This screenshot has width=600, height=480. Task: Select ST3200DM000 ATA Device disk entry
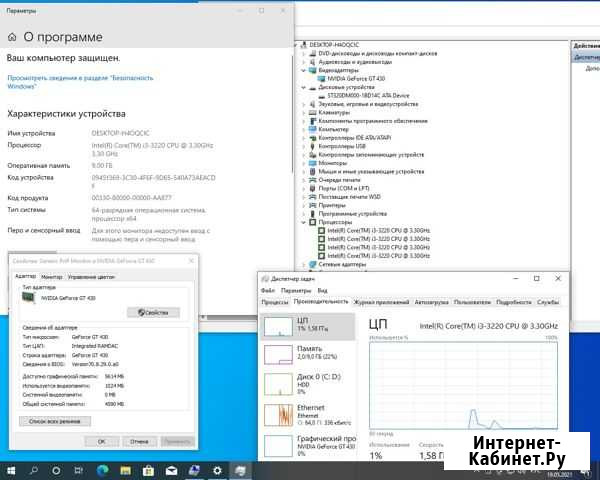(368, 95)
